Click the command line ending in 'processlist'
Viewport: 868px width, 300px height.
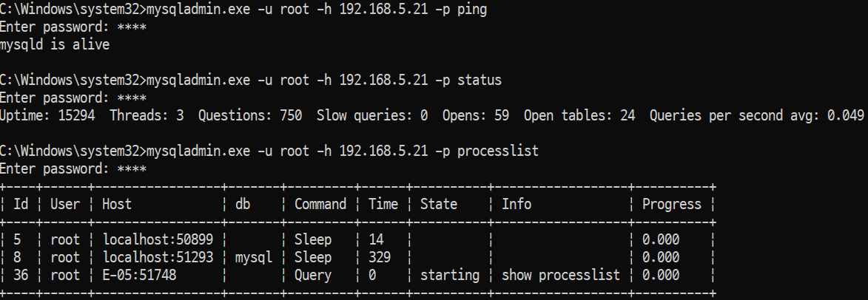(x=269, y=151)
